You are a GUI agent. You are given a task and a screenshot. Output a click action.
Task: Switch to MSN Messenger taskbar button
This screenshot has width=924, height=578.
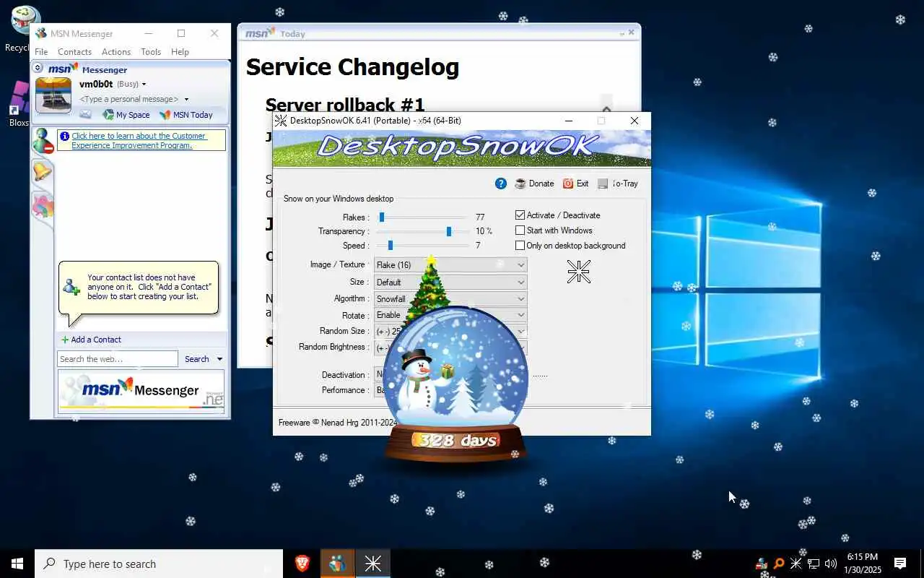337,564
